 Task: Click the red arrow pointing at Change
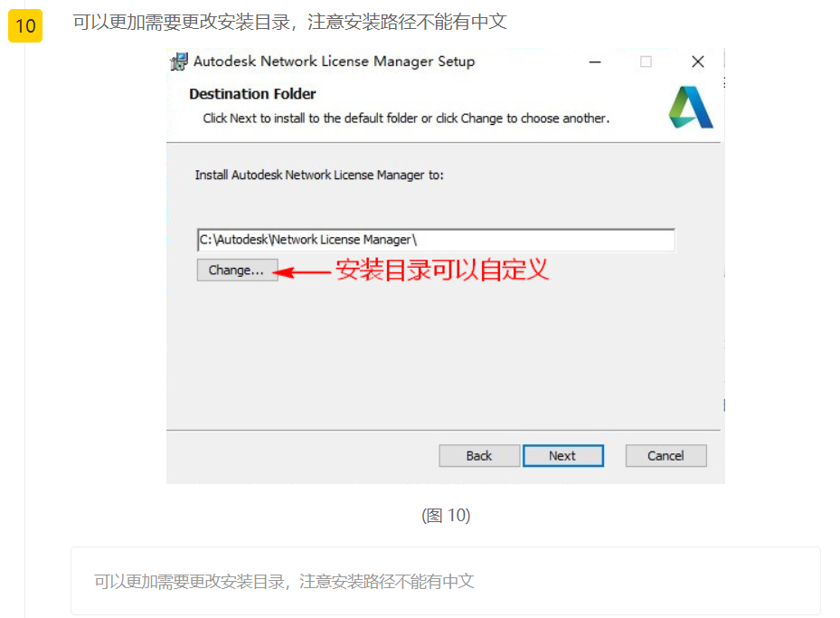302,272
